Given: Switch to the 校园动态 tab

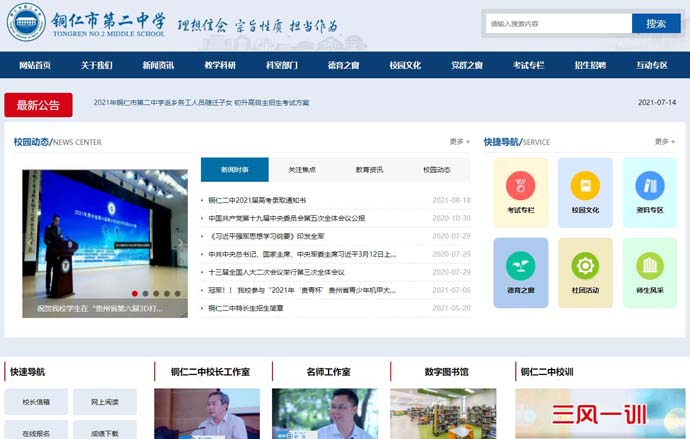Looking at the screenshot, I should click(x=437, y=169).
